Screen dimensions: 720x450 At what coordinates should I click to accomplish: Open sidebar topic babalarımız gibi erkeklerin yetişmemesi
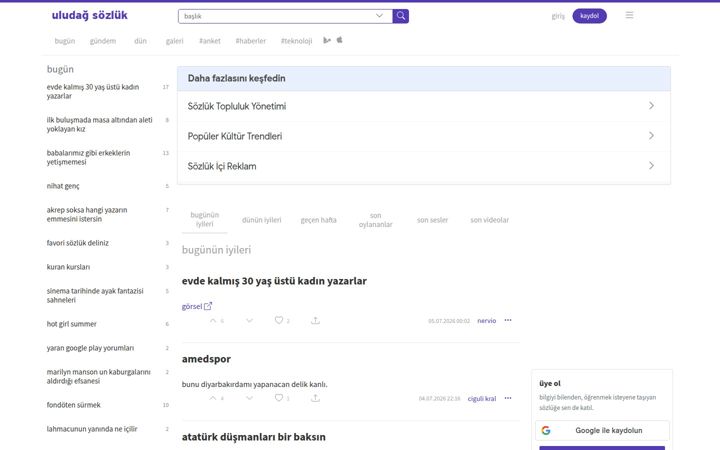click(x=89, y=158)
